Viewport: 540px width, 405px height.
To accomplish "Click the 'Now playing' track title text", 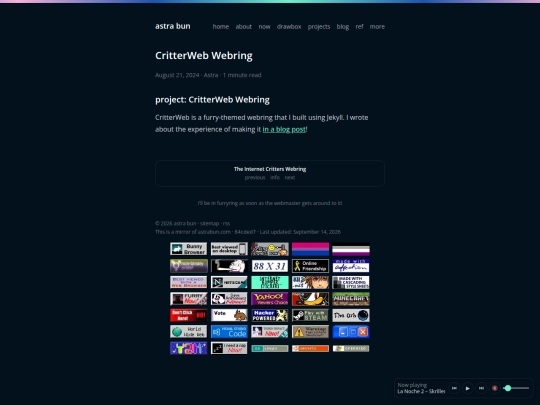I will 421,391.
